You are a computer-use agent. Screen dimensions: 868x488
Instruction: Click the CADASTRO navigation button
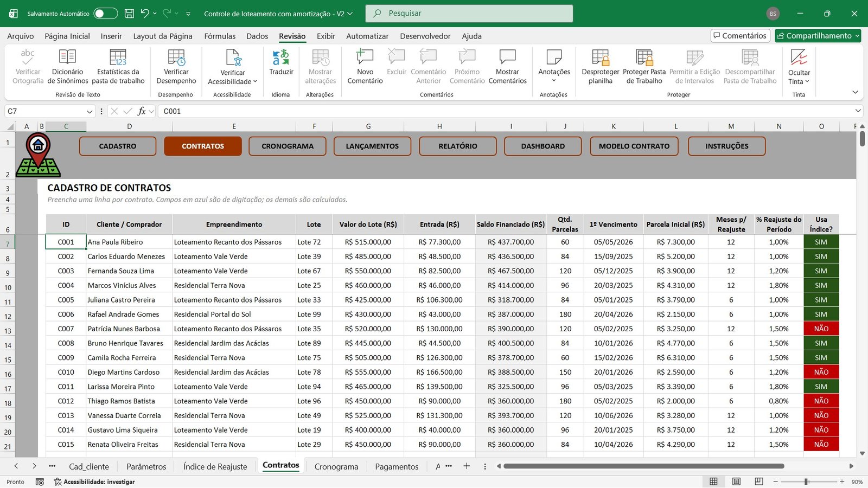(118, 146)
